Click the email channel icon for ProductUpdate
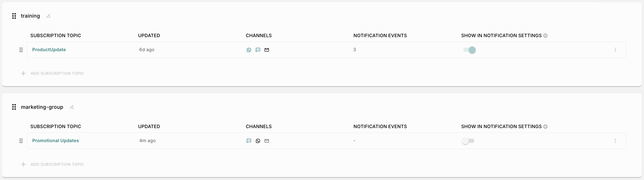The height and width of the screenshot is (180, 644). click(267, 50)
